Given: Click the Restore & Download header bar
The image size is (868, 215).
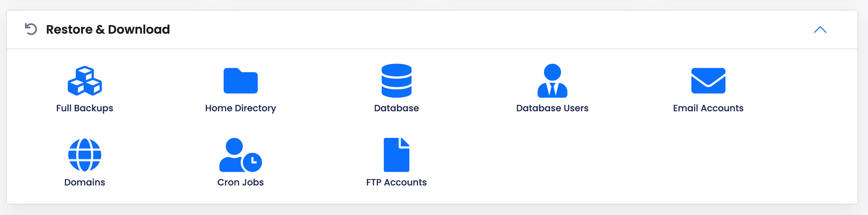Looking at the screenshot, I should click(x=432, y=30).
